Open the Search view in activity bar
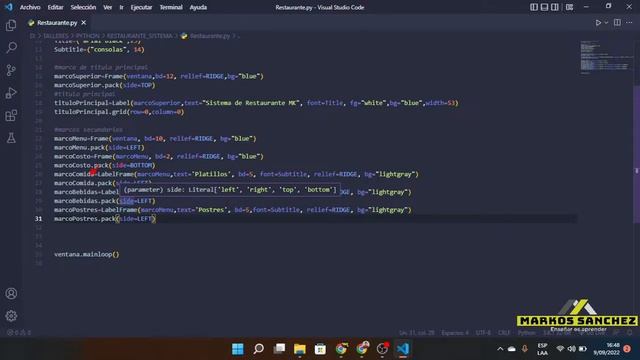The width and height of the screenshot is (640, 360). click(x=11, y=48)
